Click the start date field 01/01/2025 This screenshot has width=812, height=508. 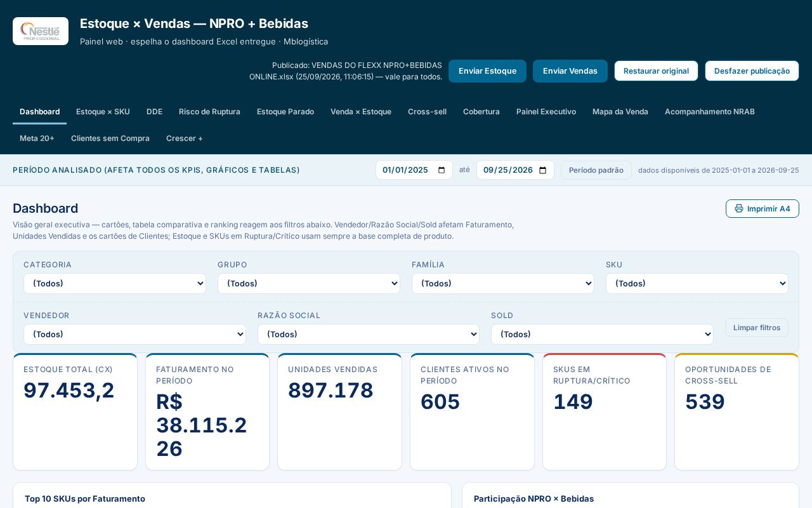click(414, 170)
